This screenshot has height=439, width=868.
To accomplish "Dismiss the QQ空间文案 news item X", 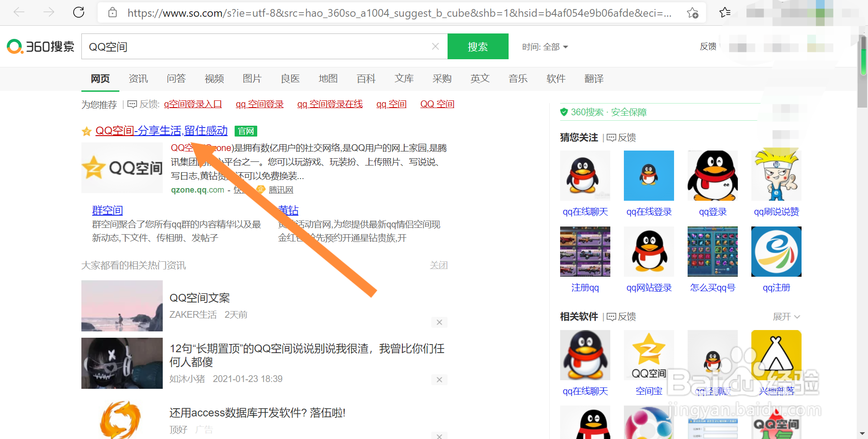I will click(x=439, y=322).
